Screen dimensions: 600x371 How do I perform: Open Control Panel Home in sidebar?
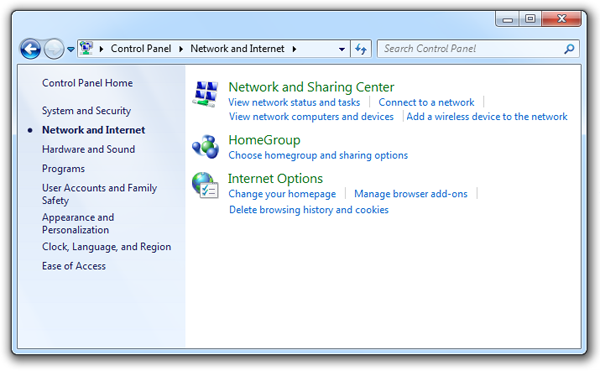coord(87,83)
